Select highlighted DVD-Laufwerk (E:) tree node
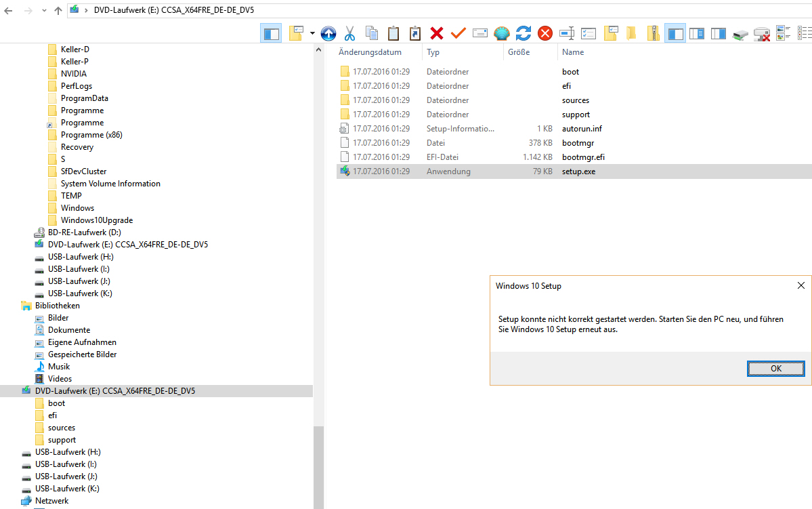Image resolution: width=812 pixels, height=509 pixels. coord(156,391)
